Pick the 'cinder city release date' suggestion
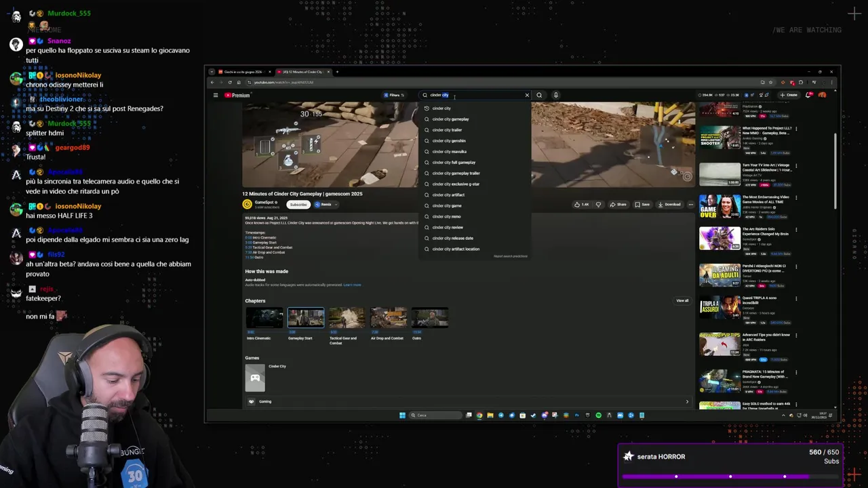Viewport: 868px width, 488px height. [x=475, y=238]
